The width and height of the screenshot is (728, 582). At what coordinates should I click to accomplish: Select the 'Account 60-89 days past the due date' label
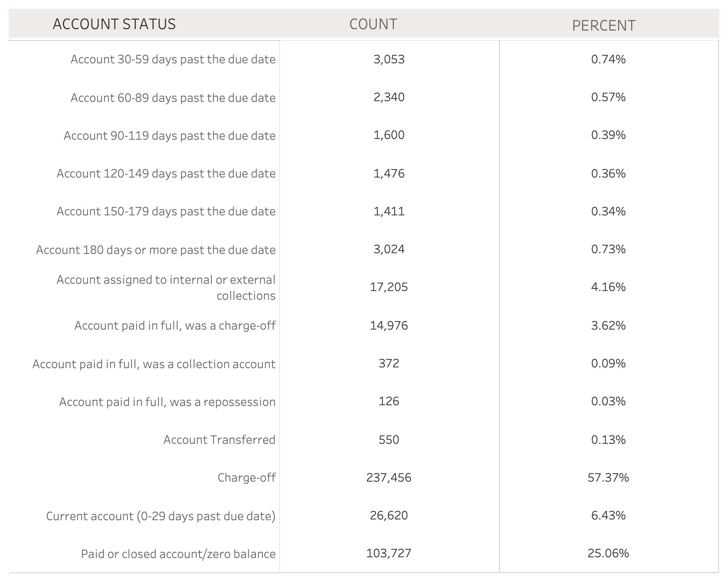[x=173, y=98]
